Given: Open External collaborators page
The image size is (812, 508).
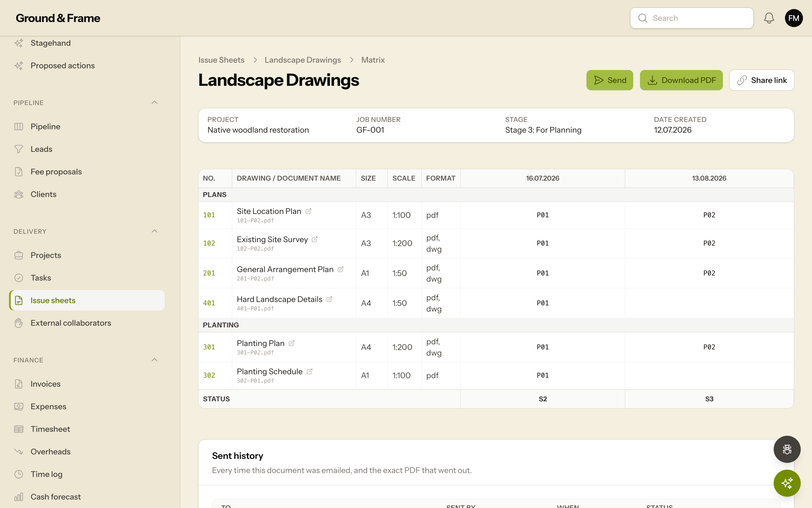Looking at the screenshot, I should point(87,323).
